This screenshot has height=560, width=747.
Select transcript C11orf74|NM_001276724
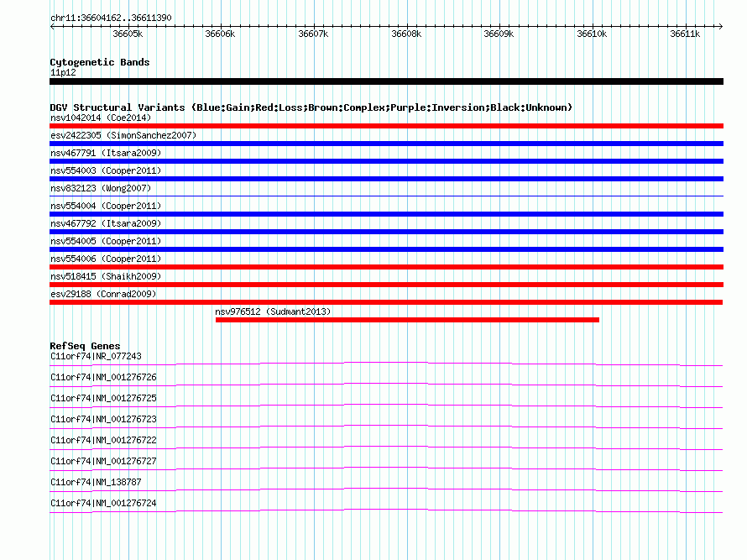pyautogui.click(x=103, y=503)
